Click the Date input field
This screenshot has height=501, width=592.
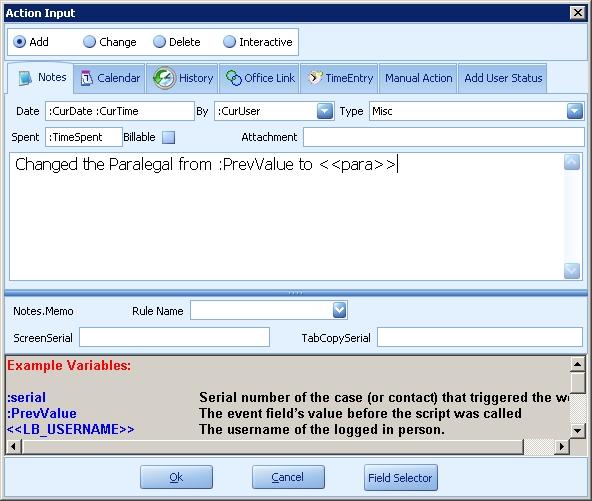[120, 111]
